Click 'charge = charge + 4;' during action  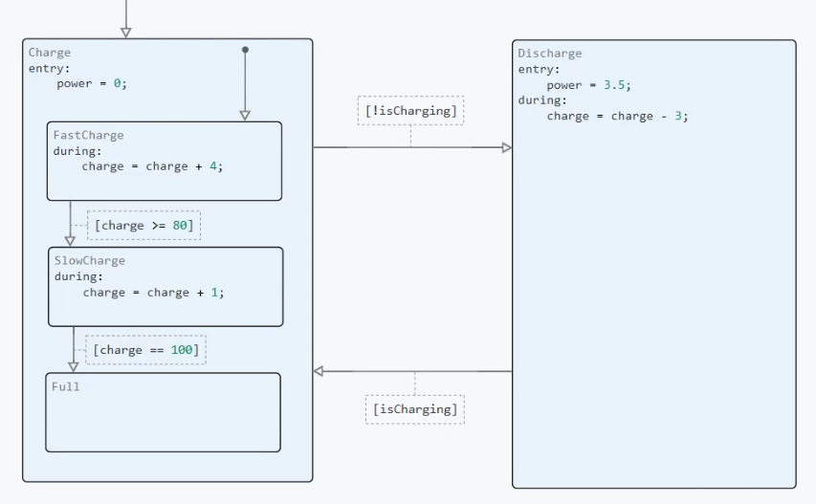pos(152,166)
